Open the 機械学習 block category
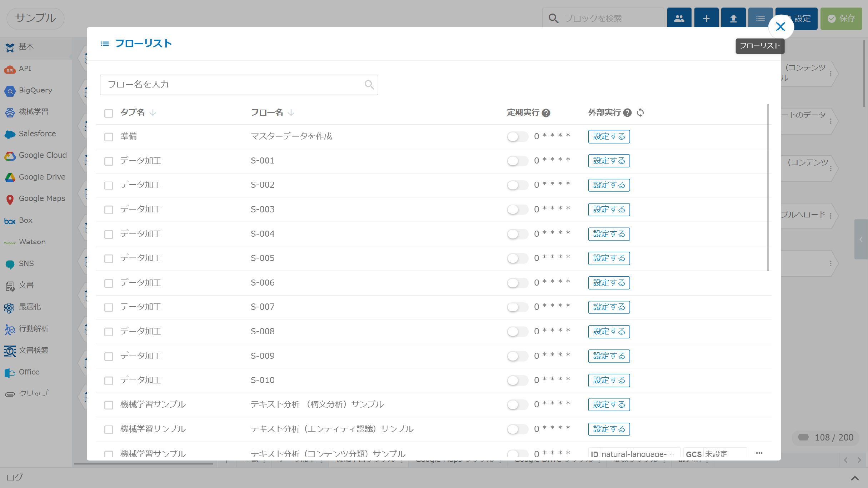 36,112
